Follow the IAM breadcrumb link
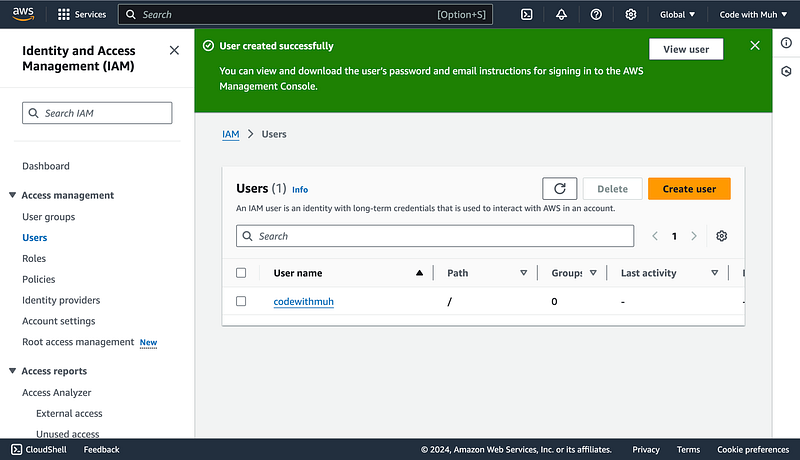The width and height of the screenshot is (800, 460). tap(231, 134)
